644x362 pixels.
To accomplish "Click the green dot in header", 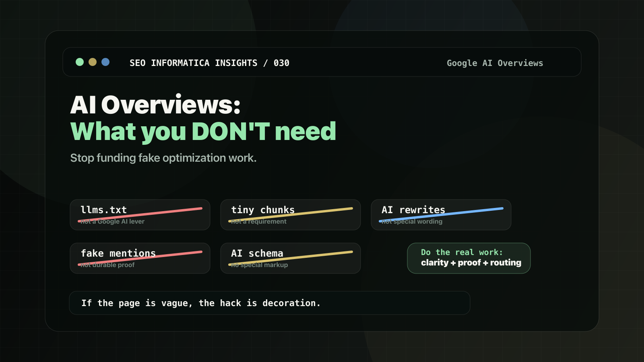I will pyautogui.click(x=80, y=62).
